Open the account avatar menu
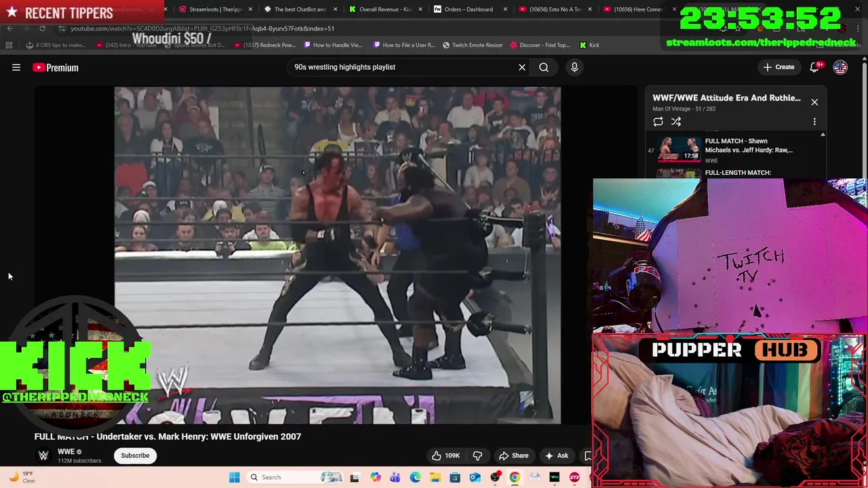The width and height of the screenshot is (868, 488). [840, 67]
